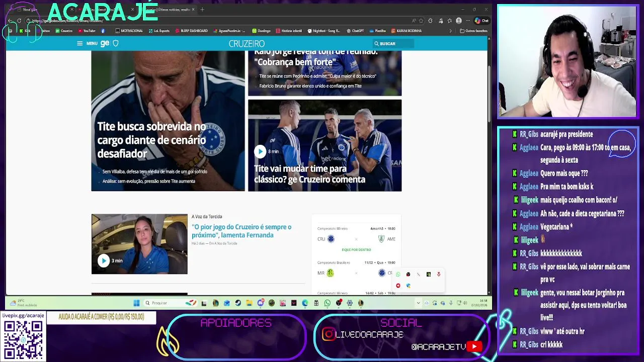
Task: Click the ge logo in header
Action: (105, 44)
